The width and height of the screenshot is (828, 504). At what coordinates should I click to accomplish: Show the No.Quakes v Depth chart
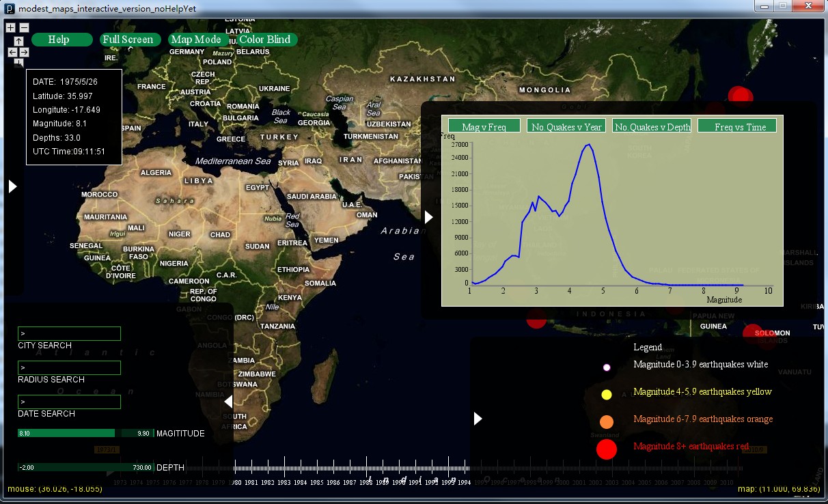pyautogui.click(x=652, y=126)
